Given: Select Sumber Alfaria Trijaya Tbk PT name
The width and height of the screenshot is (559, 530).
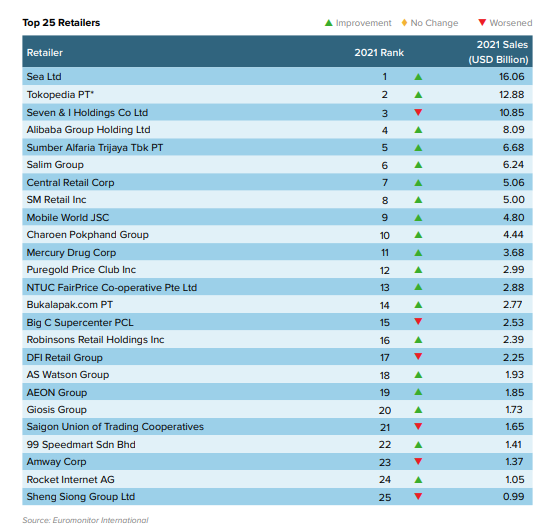Looking at the screenshot, I should [x=95, y=148].
